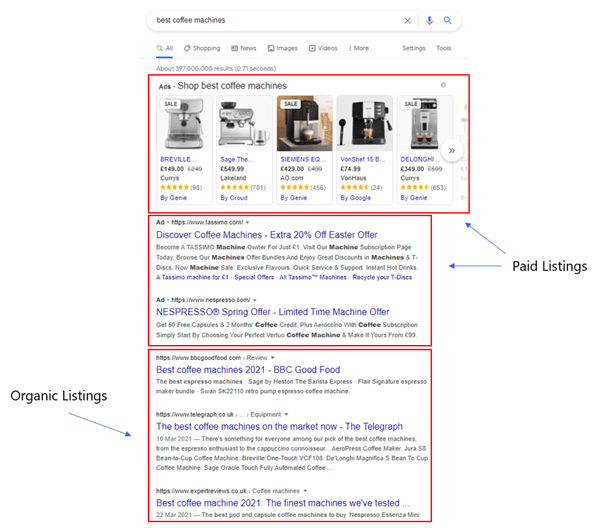Open the SIEMENS EQ product image
This screenshot has height=528, width=602.
pos(304,124)
